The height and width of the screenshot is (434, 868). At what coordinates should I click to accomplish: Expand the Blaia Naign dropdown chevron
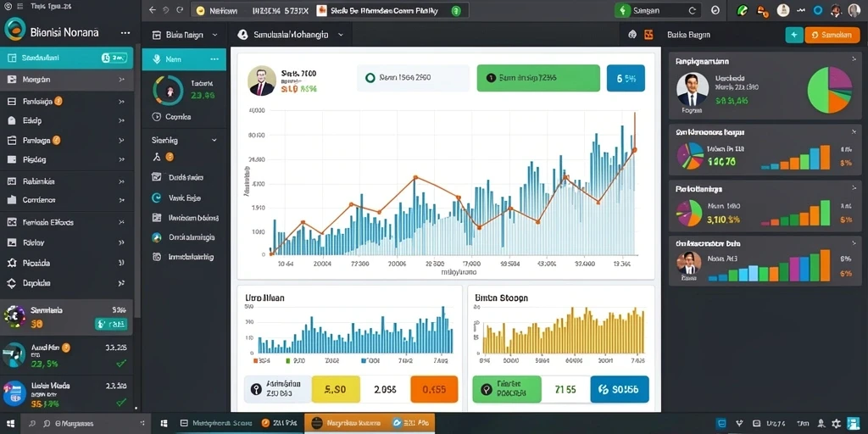click(x=214, y=35)
